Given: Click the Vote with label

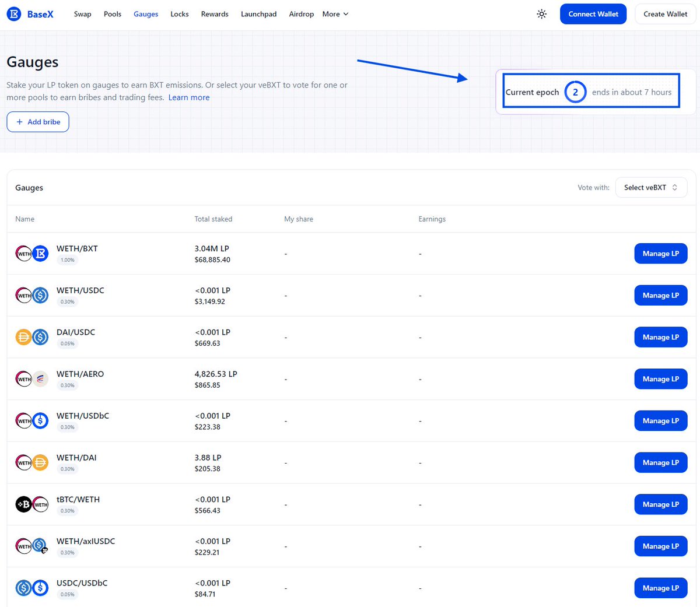Looking at the screenshot, I should (593, 188).
